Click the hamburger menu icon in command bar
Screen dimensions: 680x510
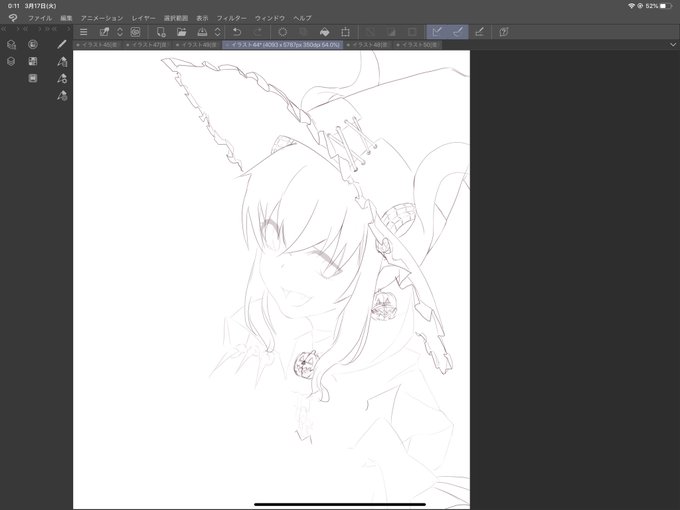(x=84, y=32)
